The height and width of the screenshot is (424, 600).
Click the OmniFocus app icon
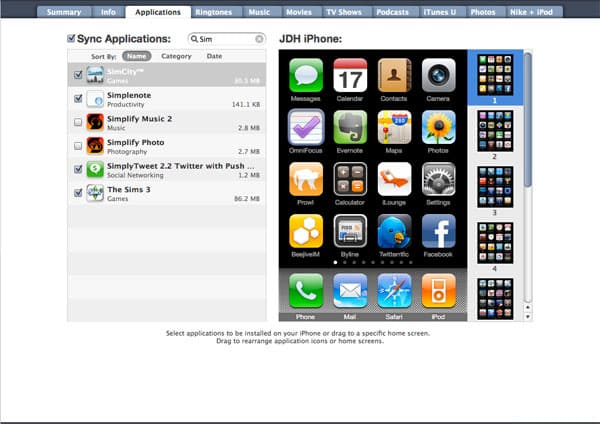tap(306, 127)
